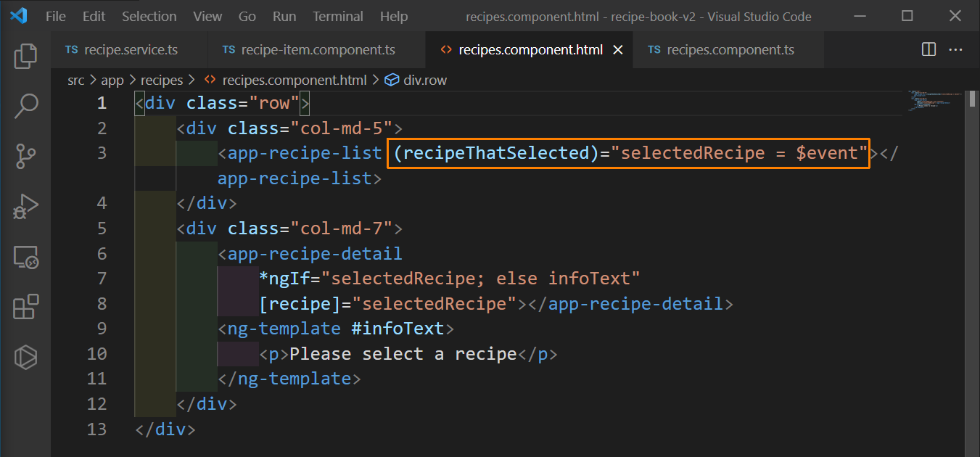Viewport: 980px width, 457px height.
Task: Switch to the recipe-item.component.ts tab
Action: click(317, 50)
